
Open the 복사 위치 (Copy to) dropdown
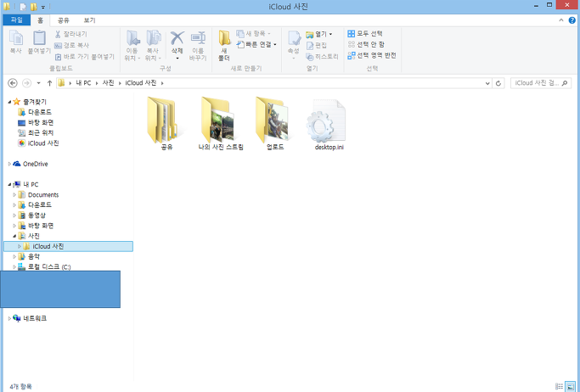(x=153, y=46)
